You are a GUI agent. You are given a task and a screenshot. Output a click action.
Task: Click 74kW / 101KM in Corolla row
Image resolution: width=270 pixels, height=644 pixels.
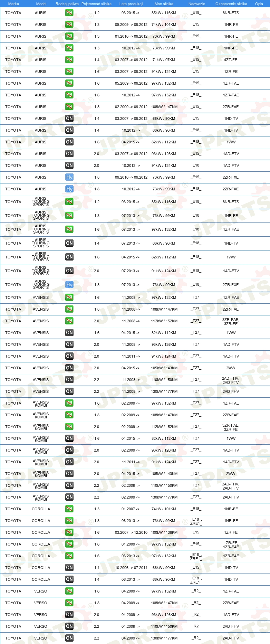click(x=164, y=509)
